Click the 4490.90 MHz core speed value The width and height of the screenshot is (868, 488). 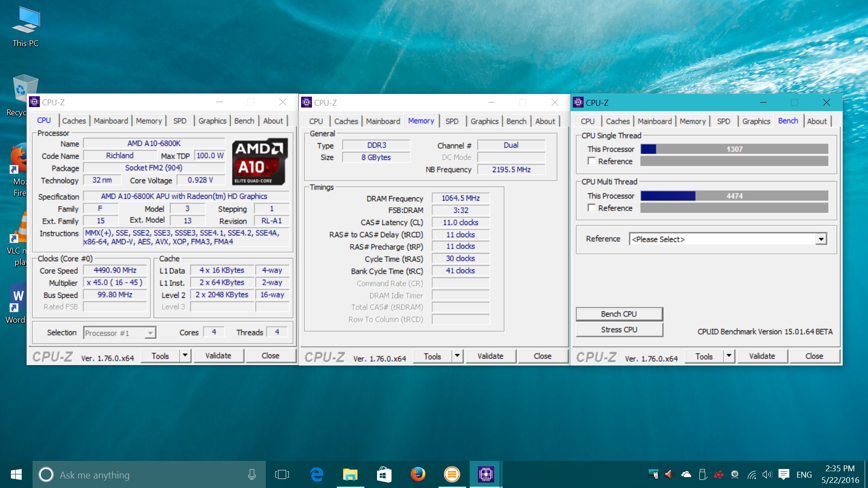(x=115, y=270)
